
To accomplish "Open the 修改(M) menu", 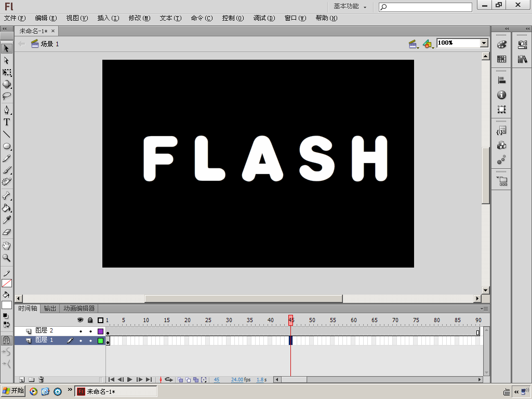I will (139, 18).
